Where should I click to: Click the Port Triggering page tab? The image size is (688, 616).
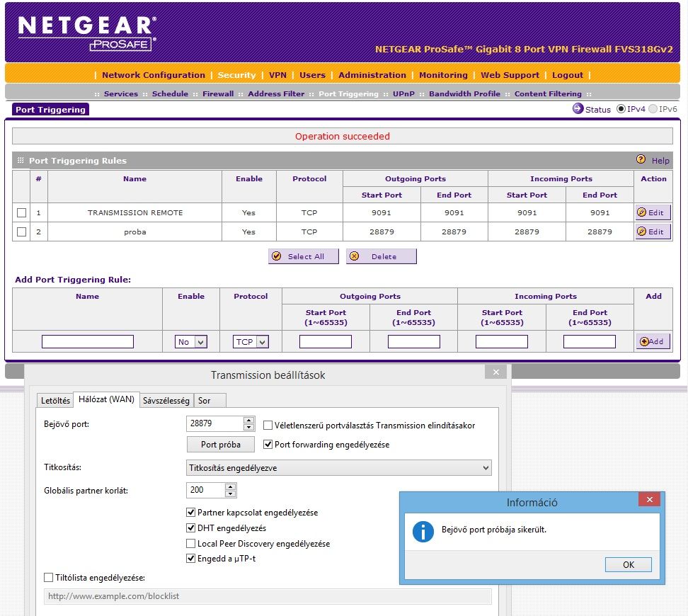point(50,109)
